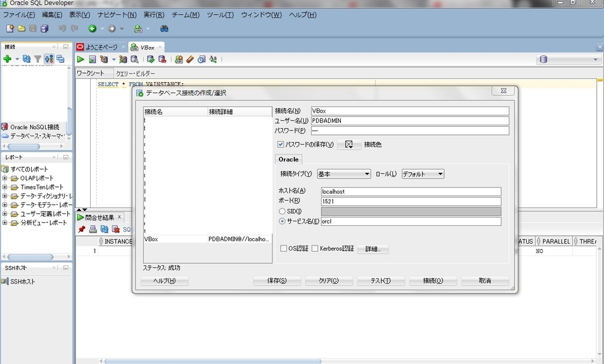604x364 pixels.
Task: Expand the ユーザー定義レポート tree node
Action: tap(5, 214)
